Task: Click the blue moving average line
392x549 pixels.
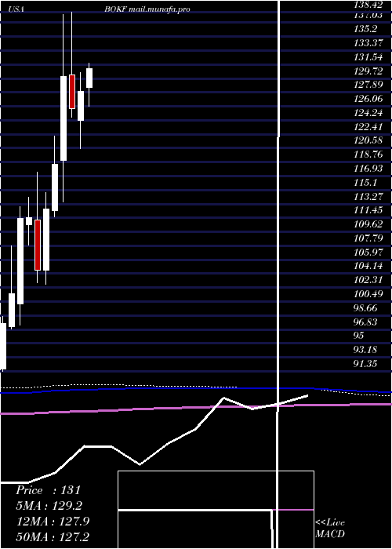Action: tap(196, 389)
